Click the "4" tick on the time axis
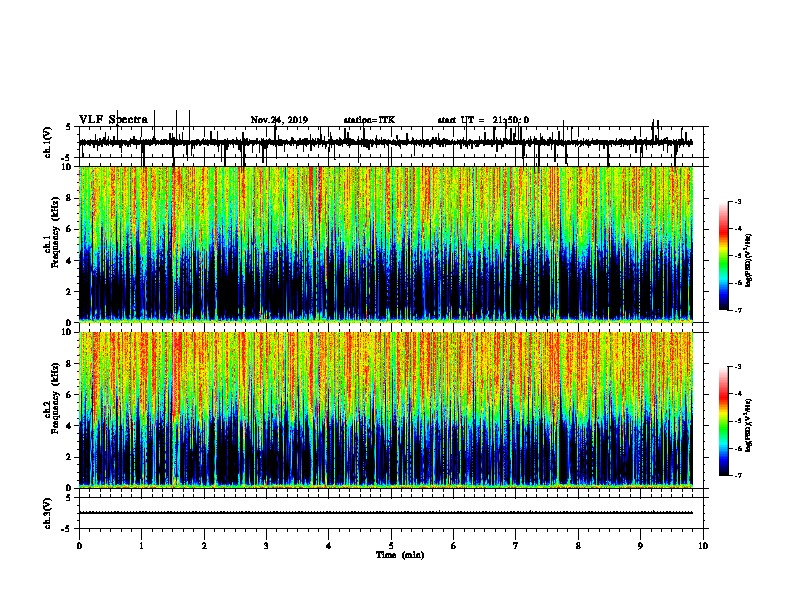 (x=329, y=546)
